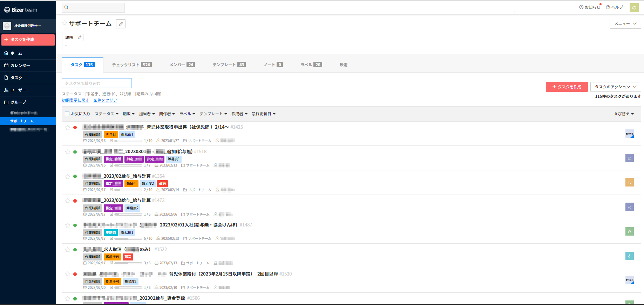Switch to the テンプレート tab
Screen dimensions: 644x305
coord(229,65)
